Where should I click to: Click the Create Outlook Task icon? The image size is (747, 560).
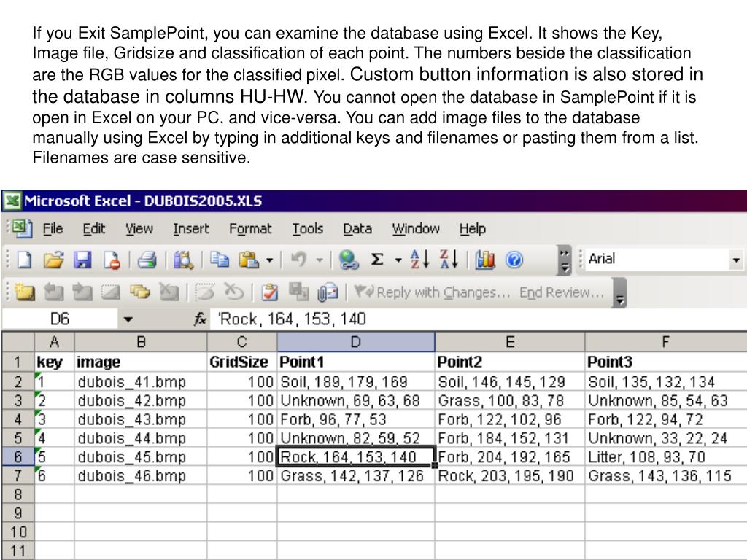(x=270, y=292)
